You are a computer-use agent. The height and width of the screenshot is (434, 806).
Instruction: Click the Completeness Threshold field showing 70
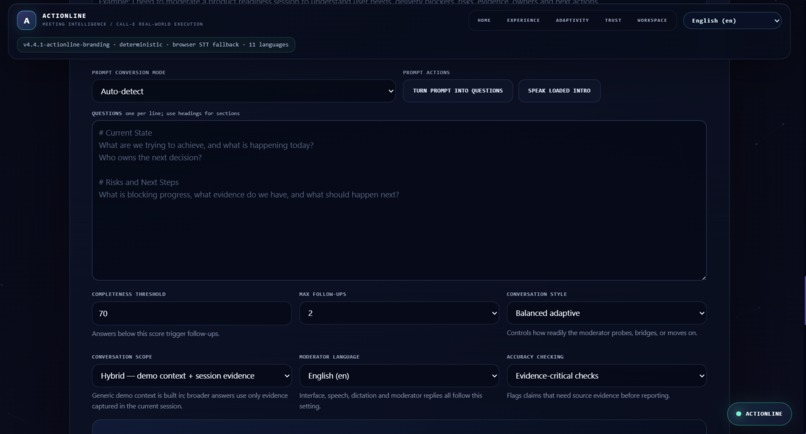[191, 313]
